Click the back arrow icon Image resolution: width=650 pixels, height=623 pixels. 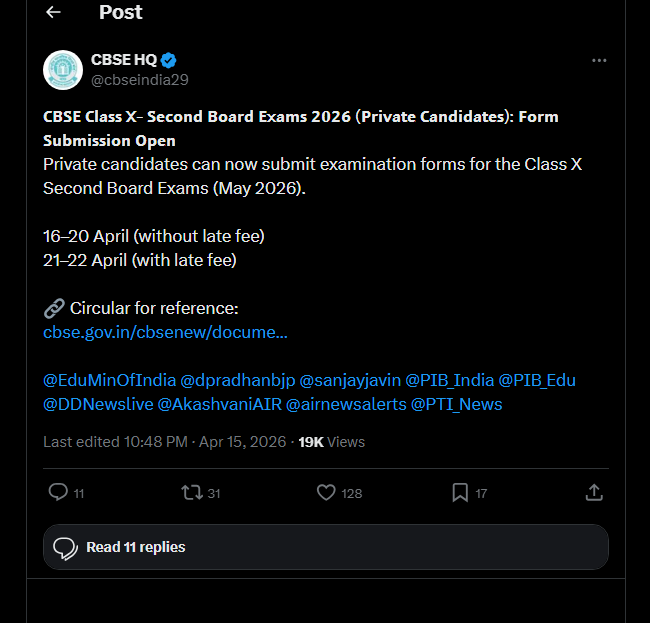[x=53, y=12]
